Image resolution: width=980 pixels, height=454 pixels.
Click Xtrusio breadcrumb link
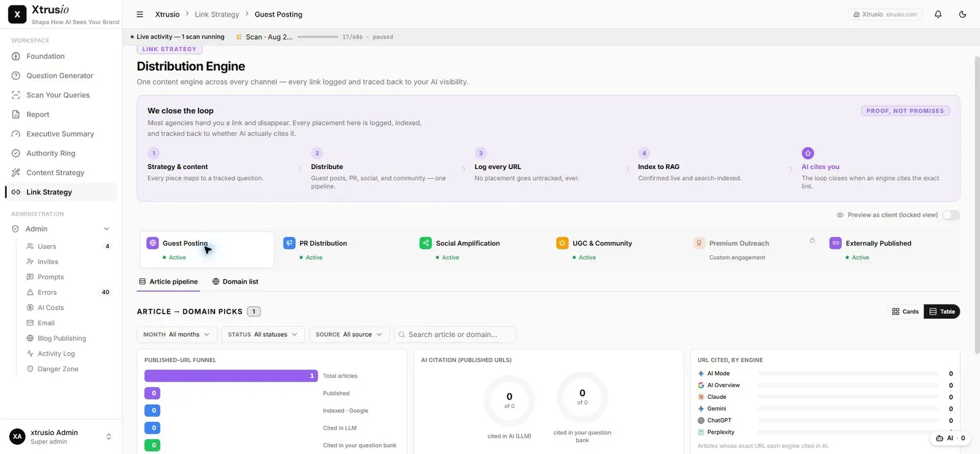click(x=167, y=14)
